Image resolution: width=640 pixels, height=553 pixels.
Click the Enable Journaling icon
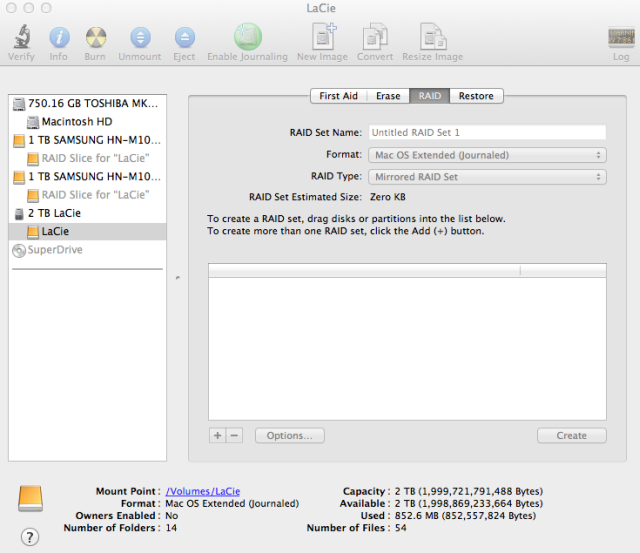coord(247,38)
